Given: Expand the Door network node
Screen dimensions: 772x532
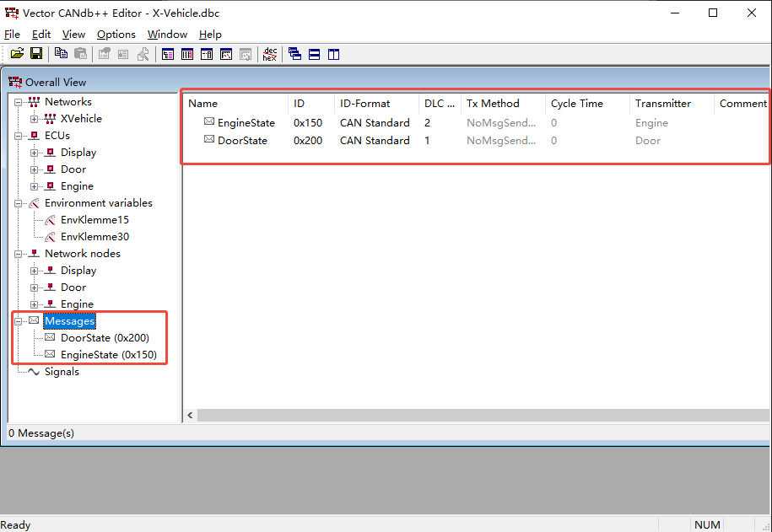Looking at the screenshot, I should coord(34,287).
